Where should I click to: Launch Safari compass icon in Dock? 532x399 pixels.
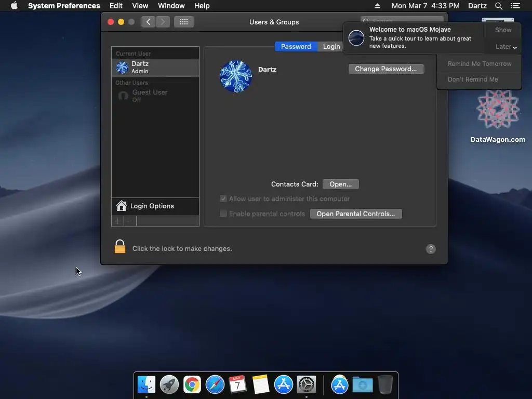coord(215,384)
